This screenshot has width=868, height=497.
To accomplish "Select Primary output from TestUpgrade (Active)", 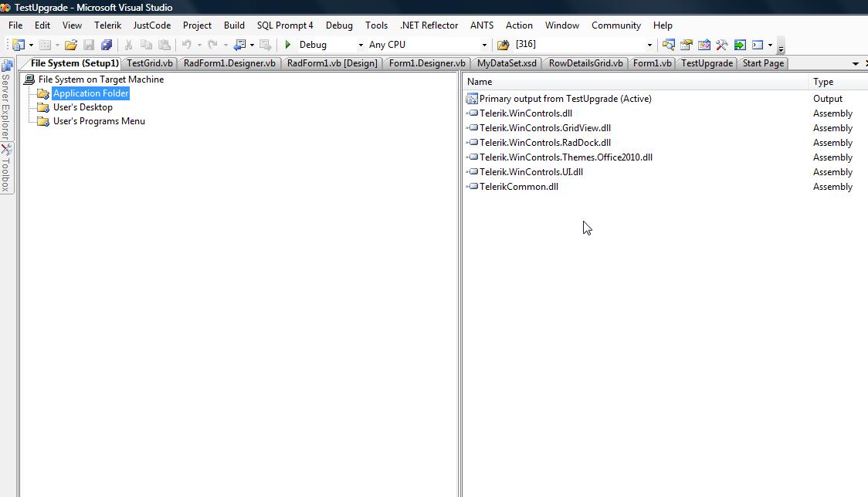I will [x=565, y=99].
